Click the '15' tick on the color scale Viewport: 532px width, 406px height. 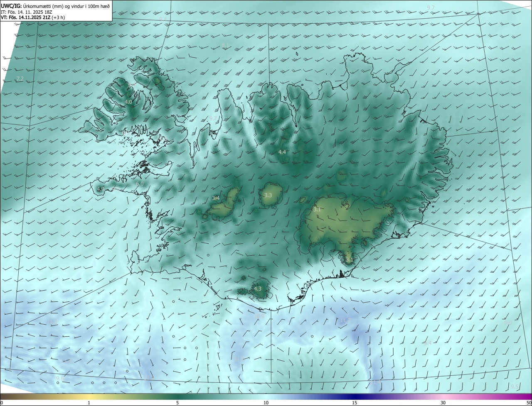tap(355, 403)
